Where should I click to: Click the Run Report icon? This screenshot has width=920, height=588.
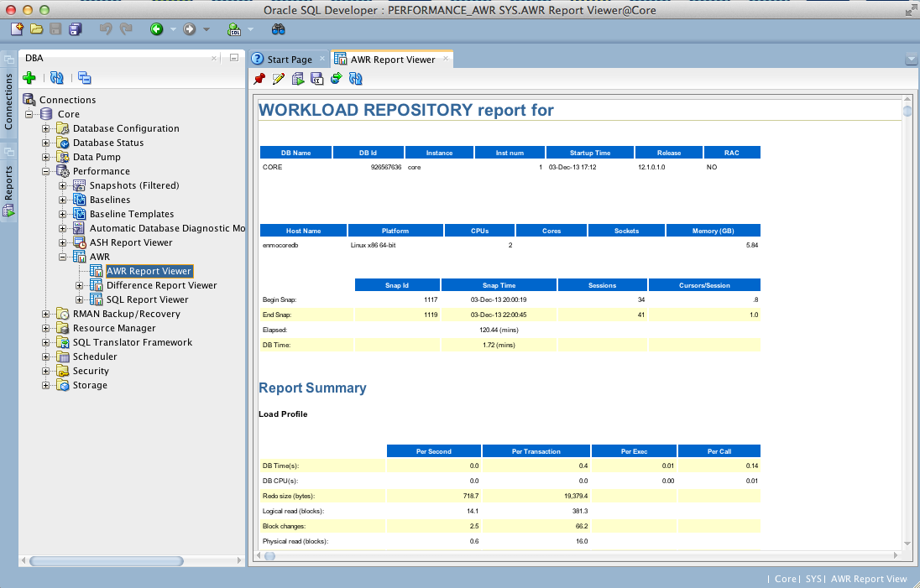(x=298, y=78)
